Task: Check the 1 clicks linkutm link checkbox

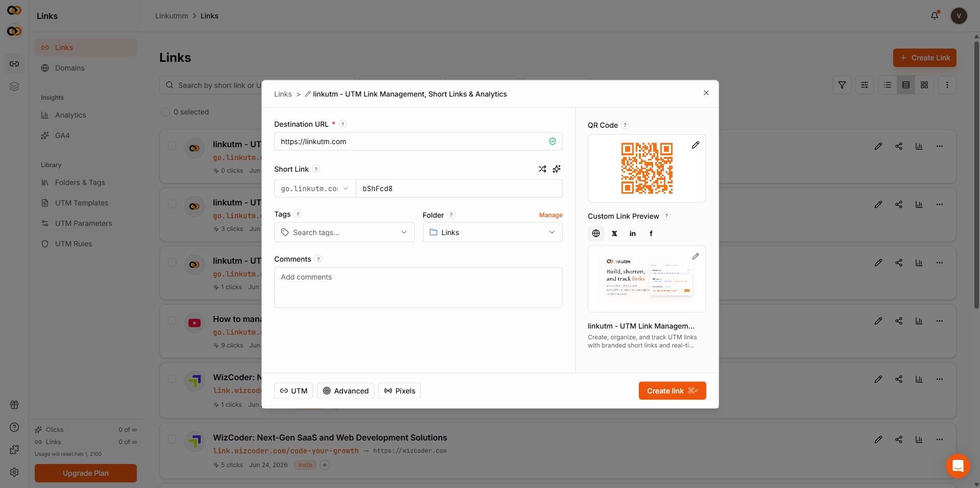Action: click(172, 262)
